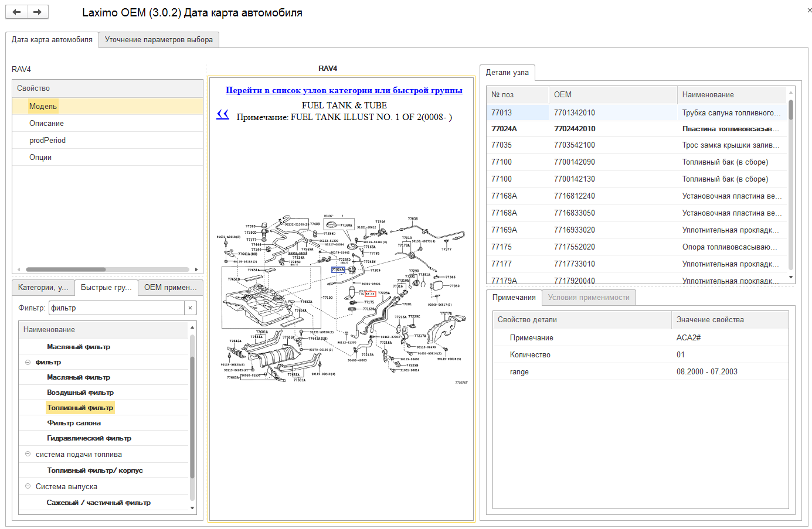Open the 'Примечания' tab
This screenshot has height=529, width=812.
[514, 298]
